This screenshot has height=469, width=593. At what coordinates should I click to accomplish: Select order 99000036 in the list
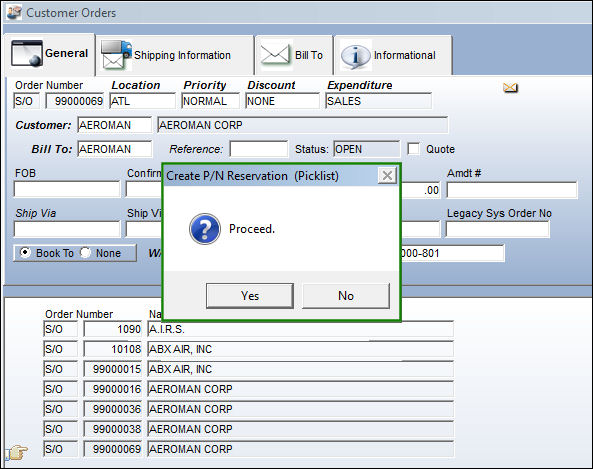coord(113,409)
